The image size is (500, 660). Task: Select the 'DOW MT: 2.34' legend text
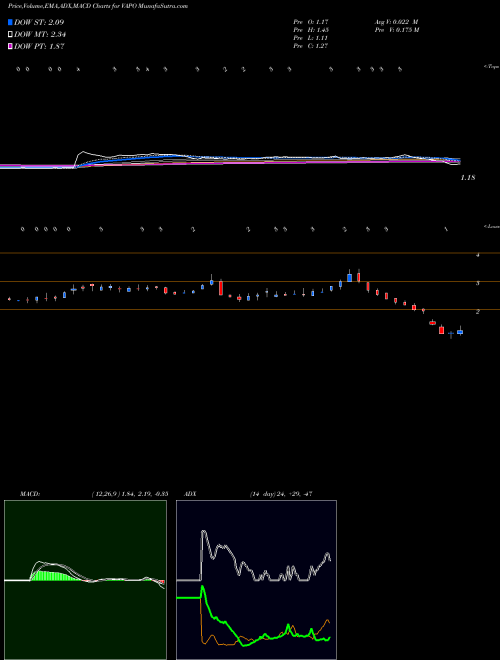(40, 35)
